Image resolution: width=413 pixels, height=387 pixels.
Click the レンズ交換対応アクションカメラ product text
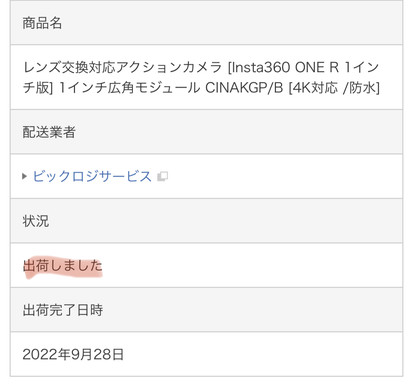(x=123, y=67)
